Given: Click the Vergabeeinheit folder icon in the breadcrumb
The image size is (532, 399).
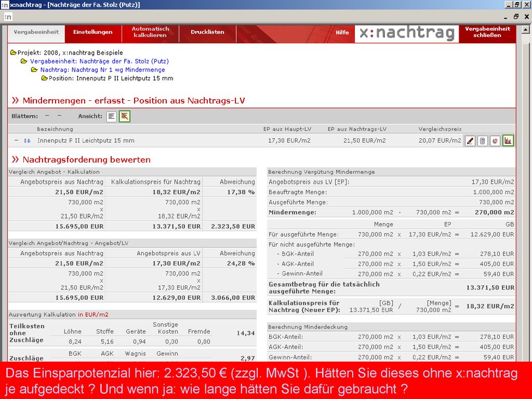Looking at the screenshot, I should point(24,61).
